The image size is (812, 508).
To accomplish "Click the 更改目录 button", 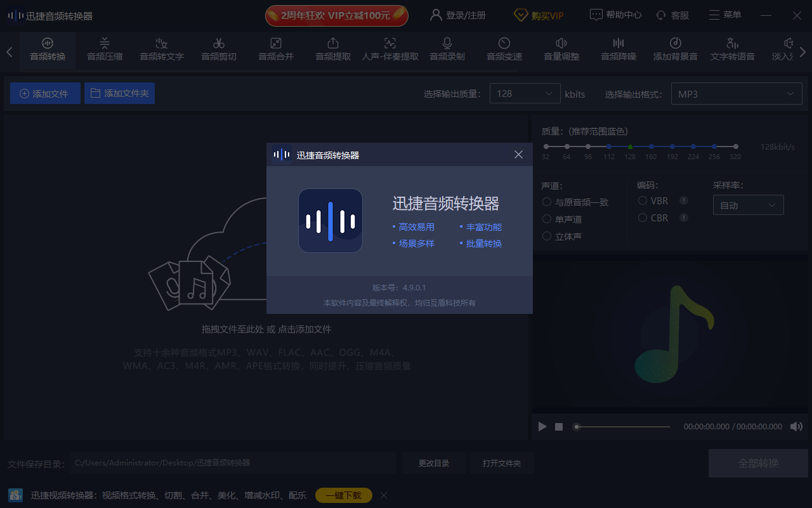I will point(434,463).
